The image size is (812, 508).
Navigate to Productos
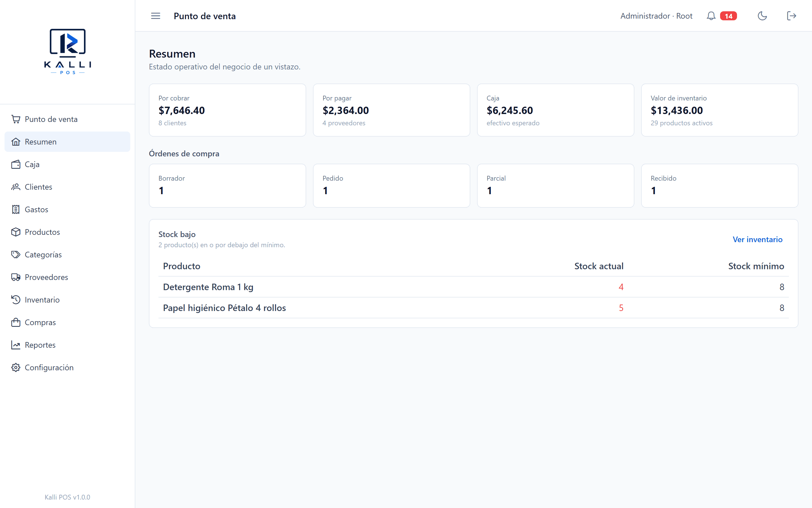[x=67, y=232]
